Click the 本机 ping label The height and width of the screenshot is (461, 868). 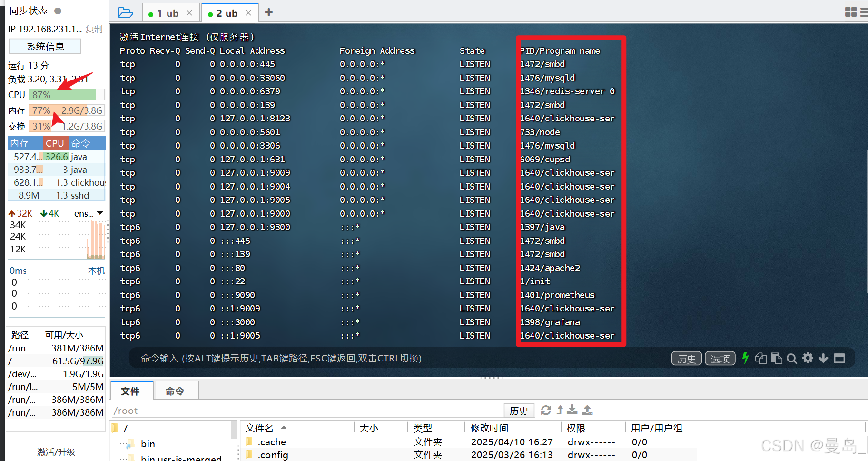[96, 271]
